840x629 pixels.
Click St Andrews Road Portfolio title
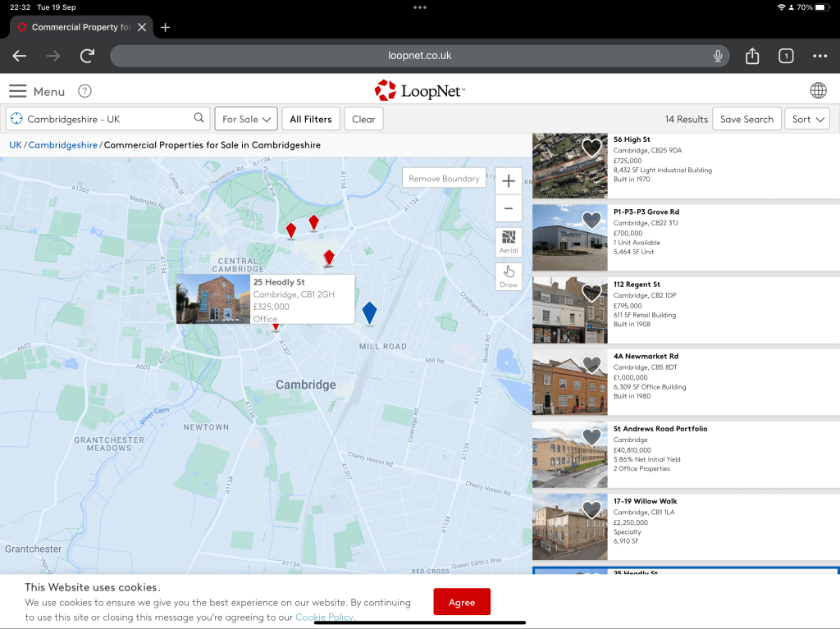pyautogui.click(x=660, y=429)
